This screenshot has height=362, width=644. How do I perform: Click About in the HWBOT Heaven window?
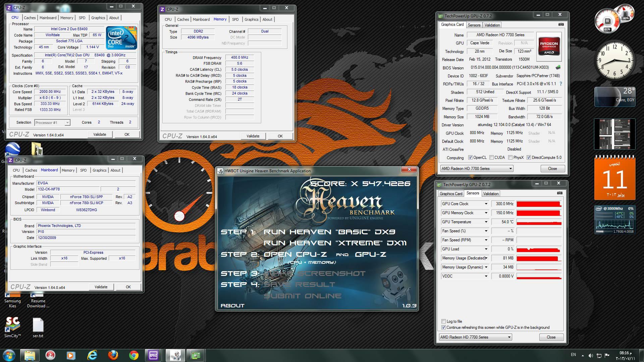[232, 306]
